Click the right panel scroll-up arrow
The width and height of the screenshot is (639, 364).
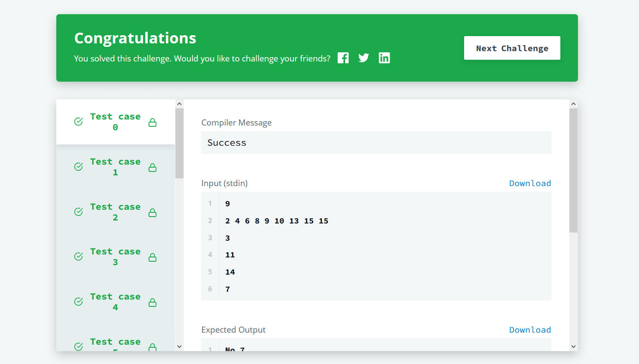573,103
